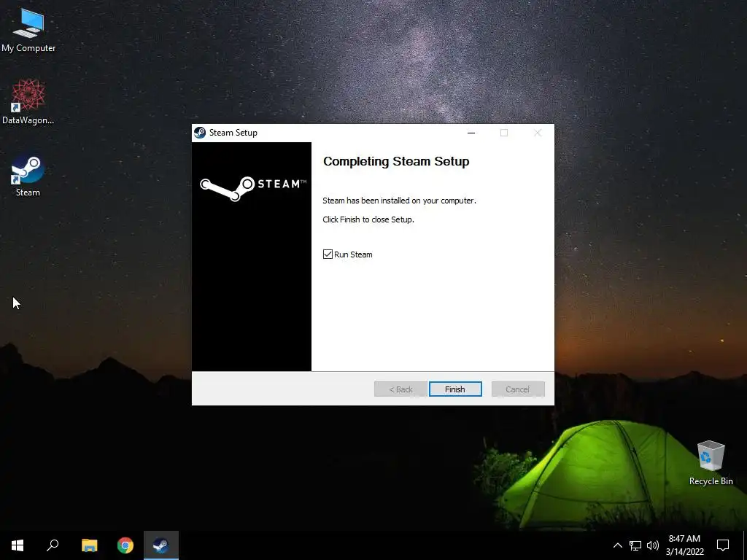Launch Google Chrome from taskbar
Viewport: 747px width, 560px height.
click(x=125, y=545)
